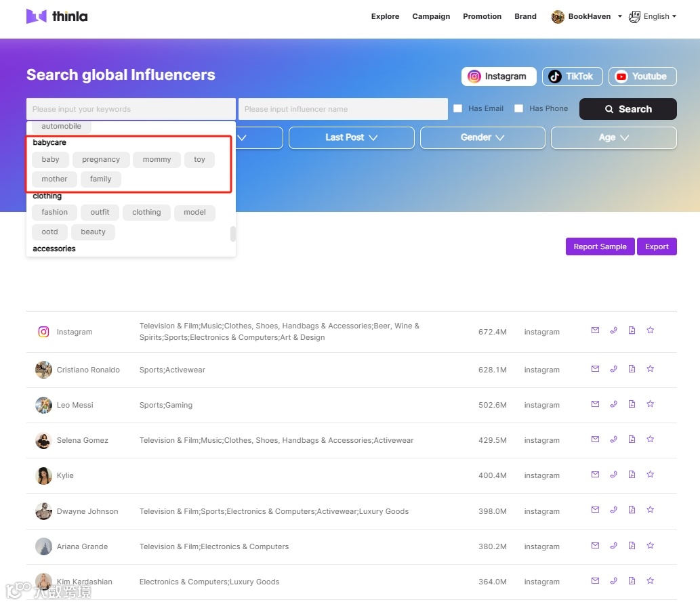Open Cristiano Ronaldo's profile avatar

[43, 370]
